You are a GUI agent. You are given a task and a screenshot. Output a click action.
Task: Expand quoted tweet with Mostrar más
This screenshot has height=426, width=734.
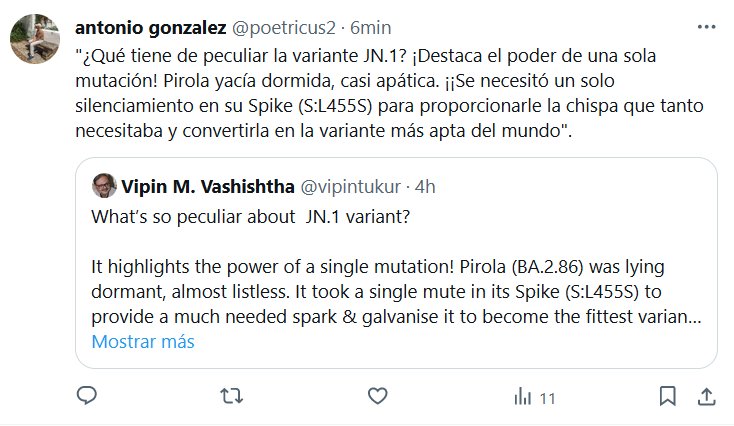click(x=143, y=341)
